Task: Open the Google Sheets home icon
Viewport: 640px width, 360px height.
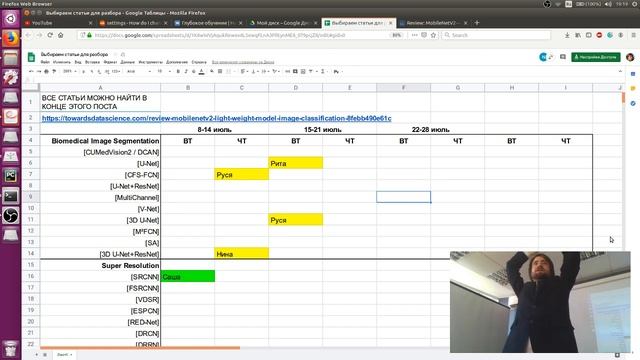Action: pos(31,57)
